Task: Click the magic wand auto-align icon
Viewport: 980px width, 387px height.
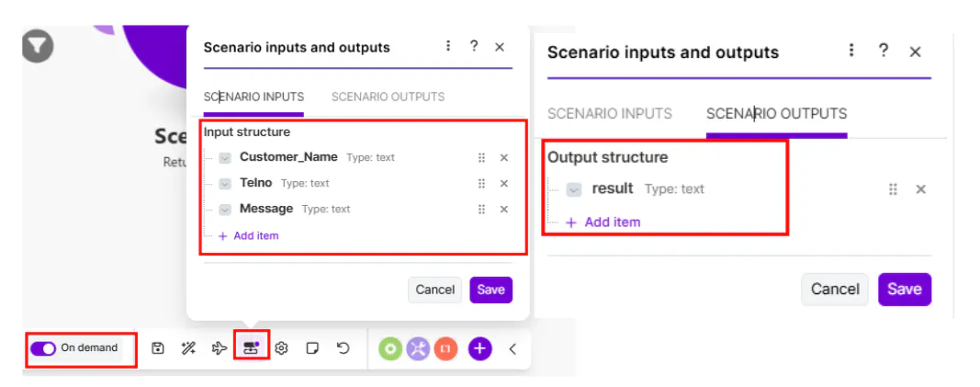Action: click(x=188, y=348)
